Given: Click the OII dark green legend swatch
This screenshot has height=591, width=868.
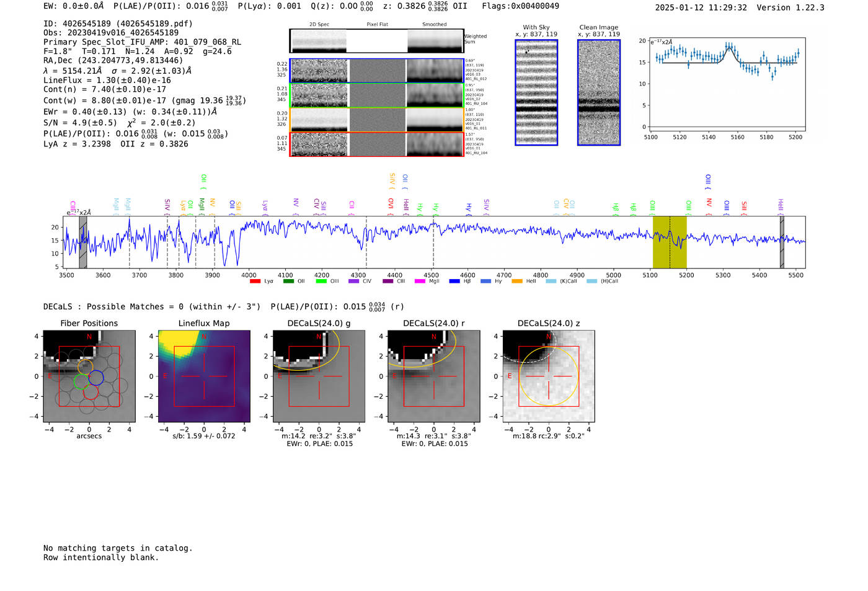Looking at the screenshot, I should point(288,281).
